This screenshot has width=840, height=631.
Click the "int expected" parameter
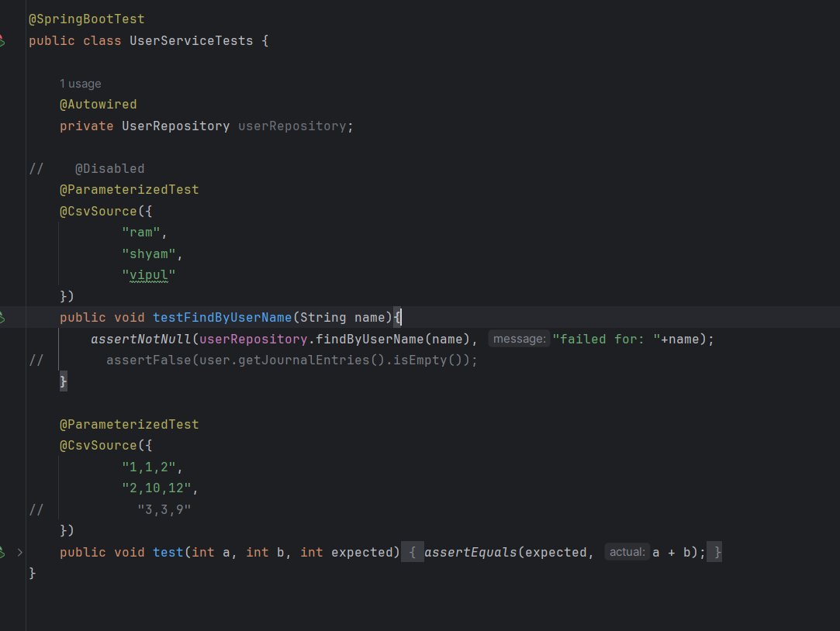click(346, 553)
